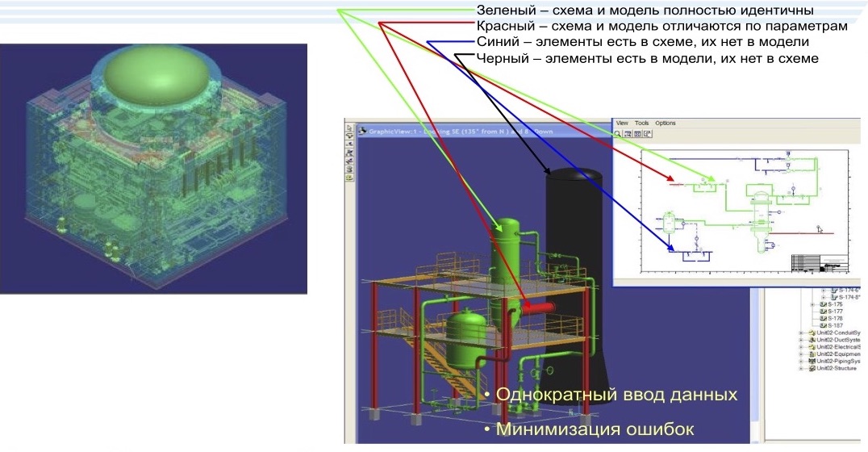Expand the S-174-8" tree node
The image size is (868, 452).
pyautogui.click(x=823, y=298)
